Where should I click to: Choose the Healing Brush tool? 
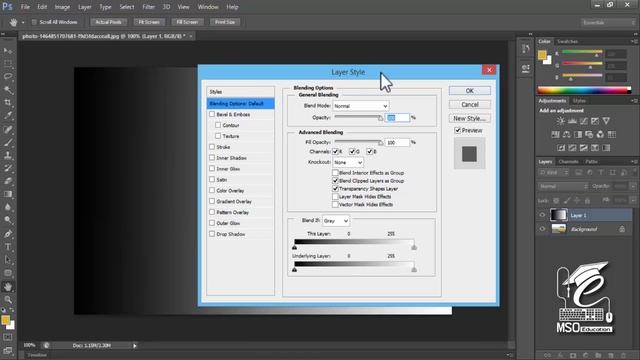coord(8,129)
